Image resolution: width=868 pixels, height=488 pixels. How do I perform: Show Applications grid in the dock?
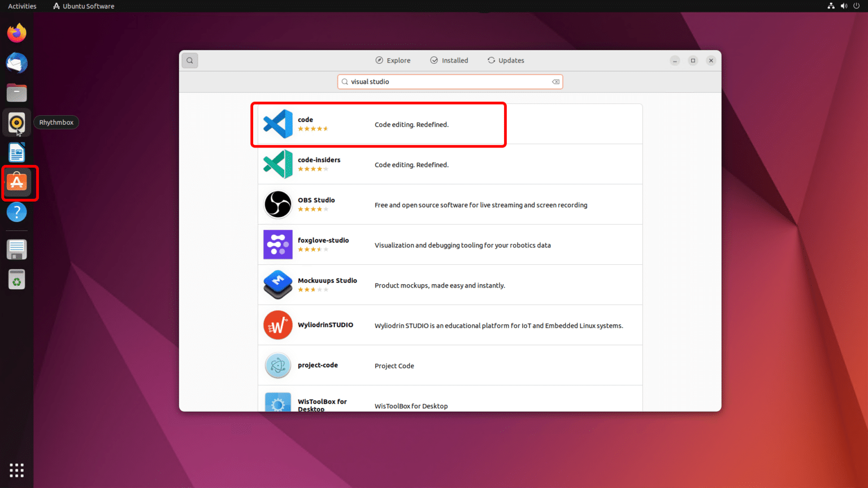click(16, 470)
